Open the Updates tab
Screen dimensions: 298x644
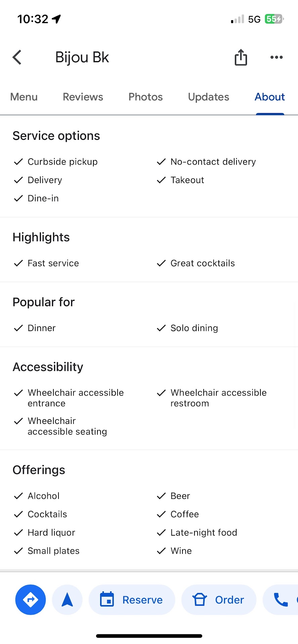(208, 97)
